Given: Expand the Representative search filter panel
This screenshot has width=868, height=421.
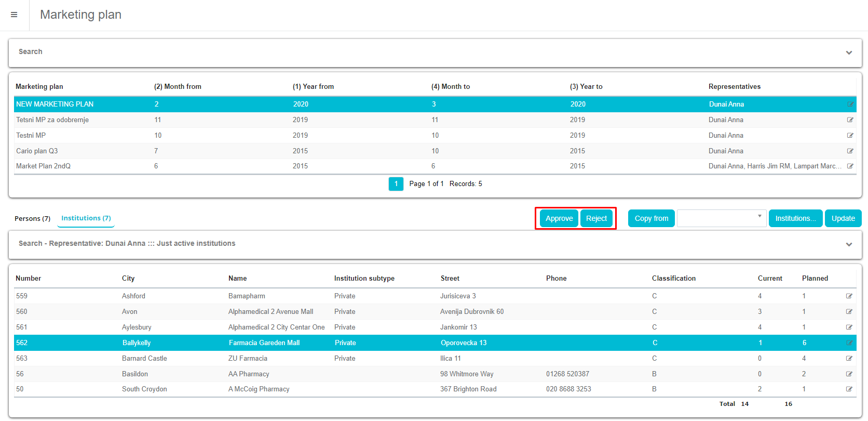Looking at the screenshot, I should click(x=849, y=244).
